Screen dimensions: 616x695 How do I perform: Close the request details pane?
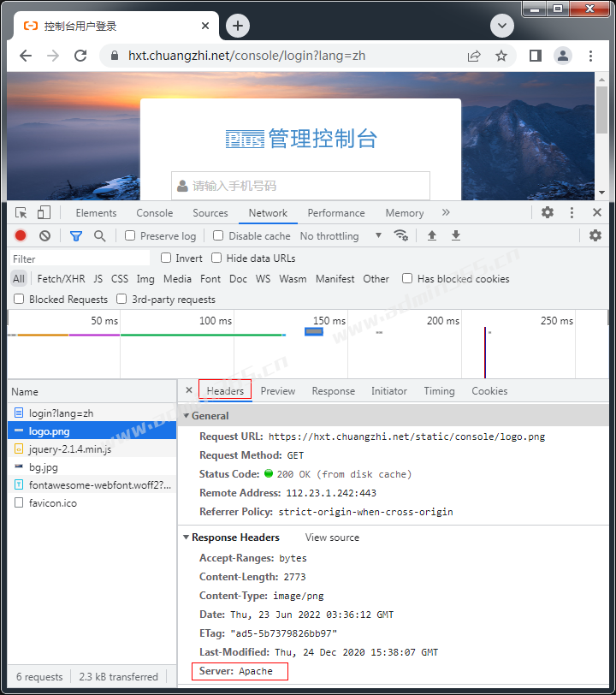(x=189, y=390)
